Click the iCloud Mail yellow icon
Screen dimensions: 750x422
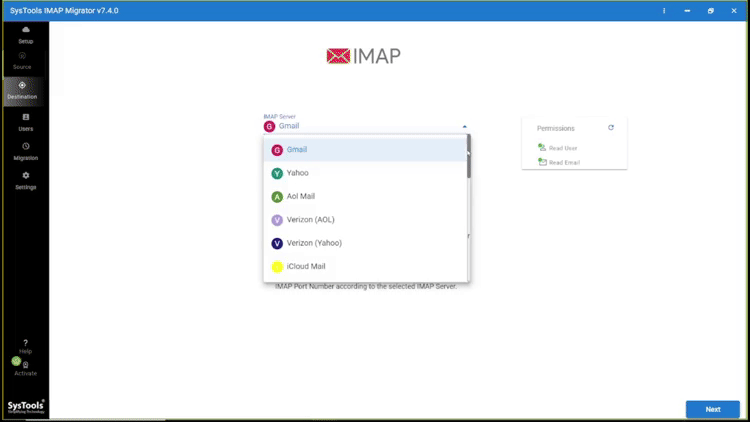(x=277, y=267)
